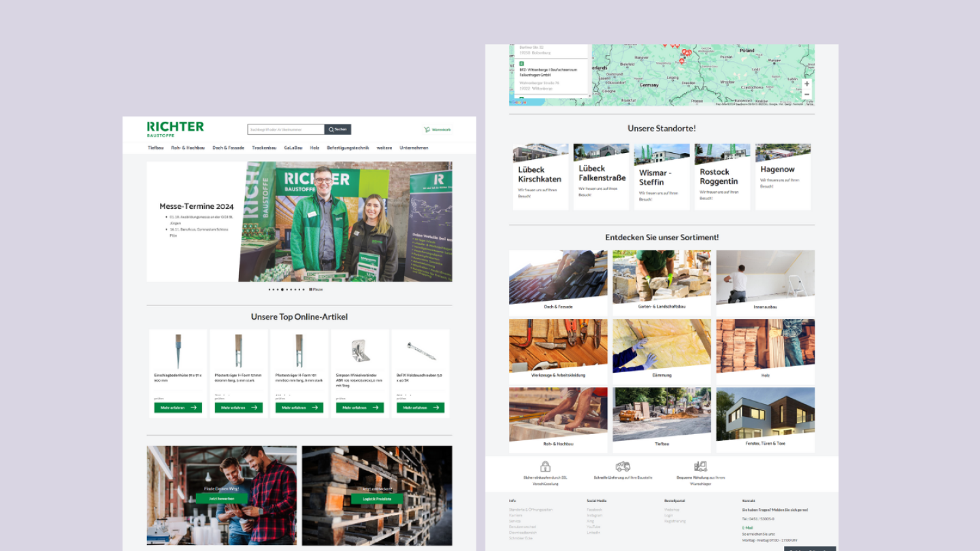Open the Dach & Fassade menu
This screenshot has width=980, height=551.
[x=228, y=148]
